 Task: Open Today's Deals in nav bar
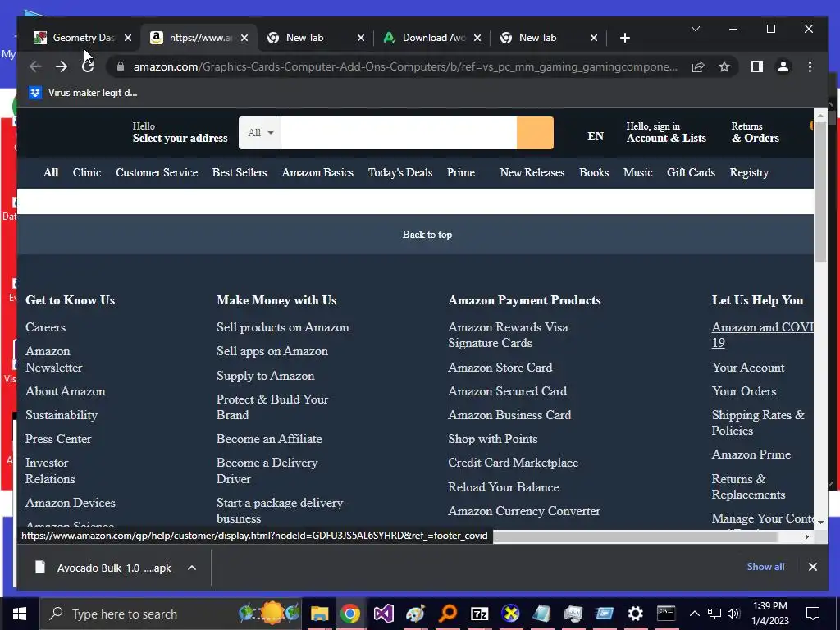coord(400,172)
